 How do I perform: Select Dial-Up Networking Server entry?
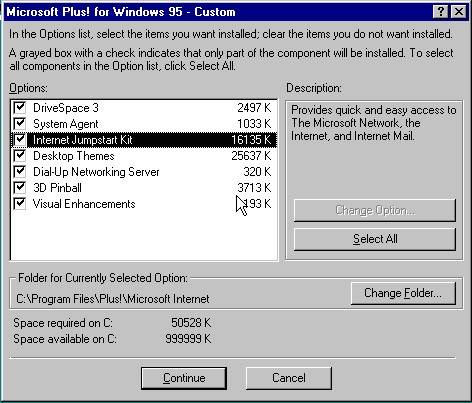pos(152,172)
